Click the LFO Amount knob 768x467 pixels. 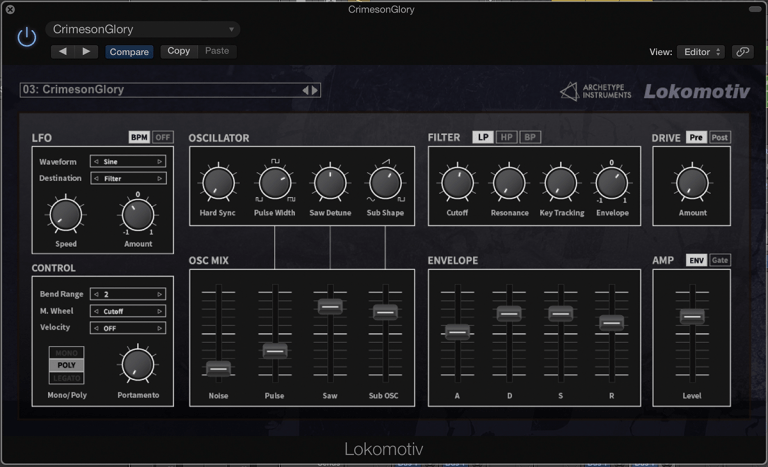[138, 215]
